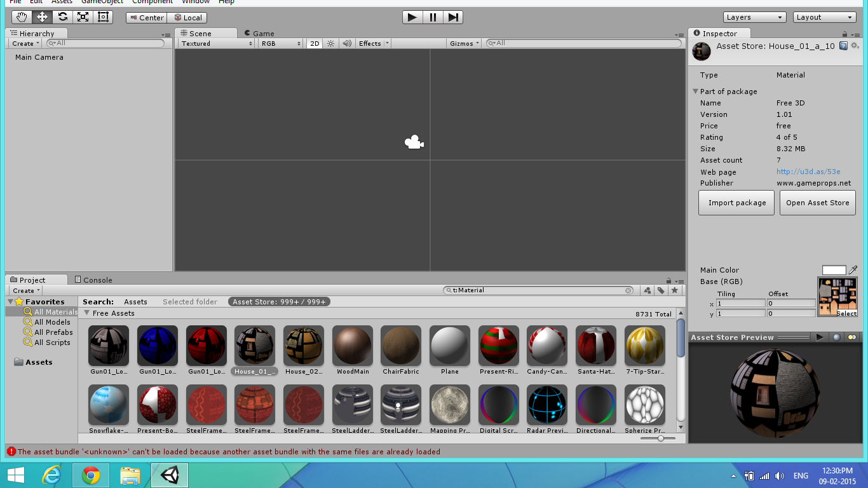Select the Scale tool
868x488 pixels.
[83, 17]
